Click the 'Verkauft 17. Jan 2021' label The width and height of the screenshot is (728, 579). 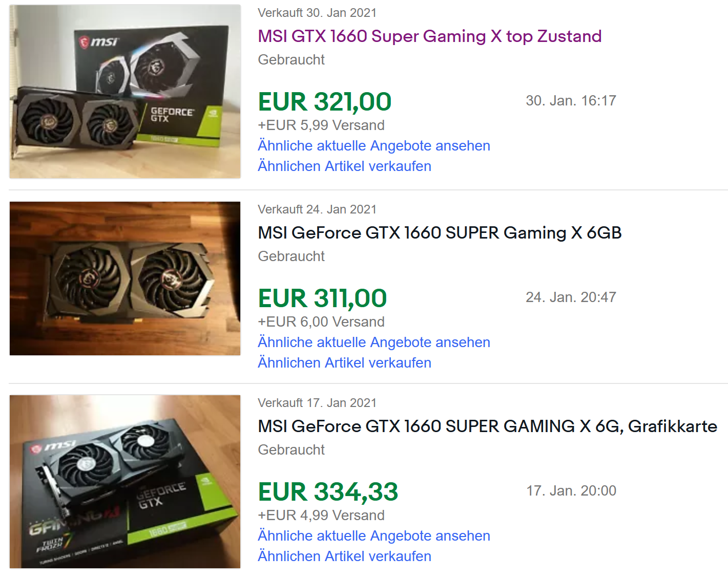click(x=317, y=403)
